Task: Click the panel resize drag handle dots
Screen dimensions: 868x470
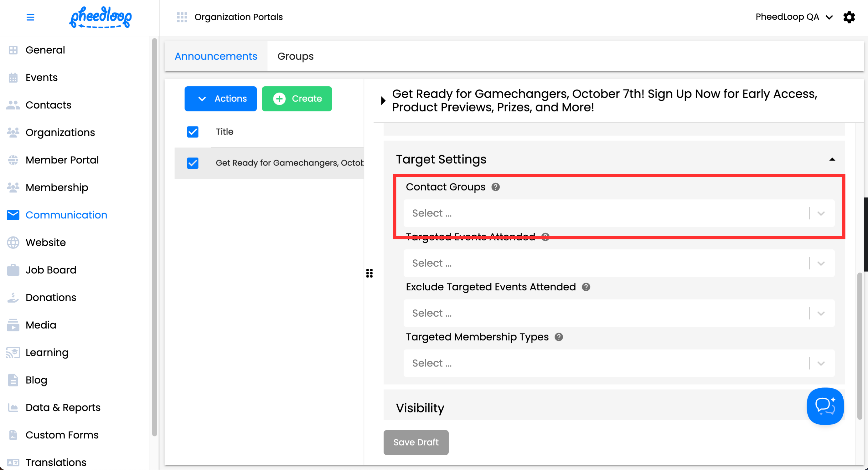Action: click(369, 273)
